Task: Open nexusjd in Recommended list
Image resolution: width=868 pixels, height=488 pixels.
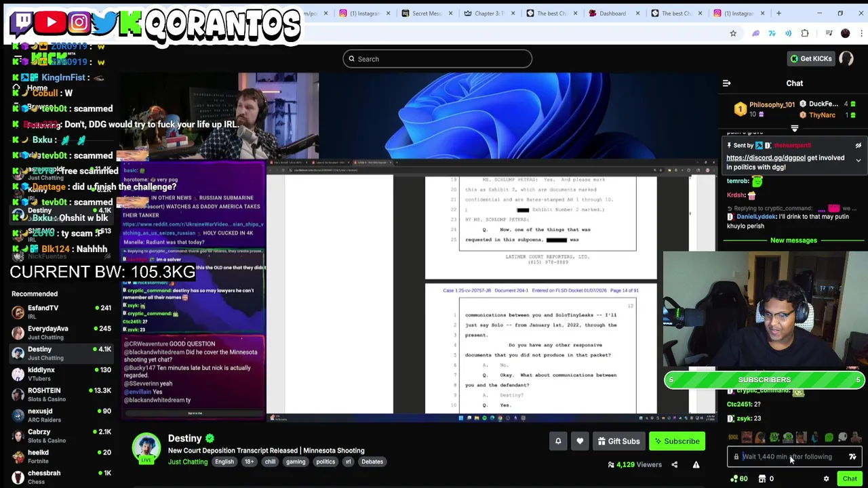Action: tap(61, 415)
